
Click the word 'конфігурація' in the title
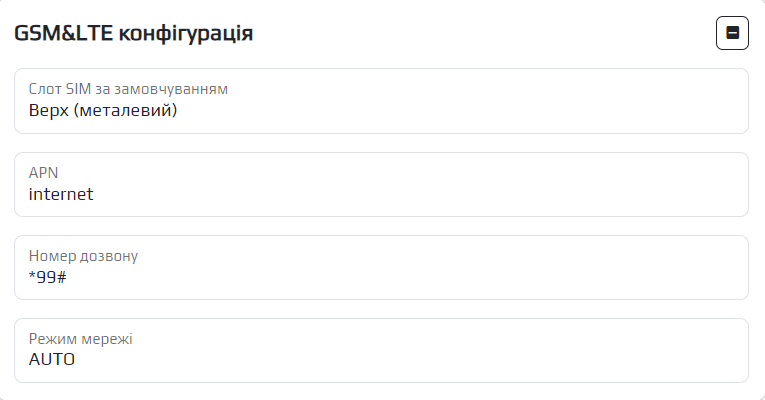(185, 34)
